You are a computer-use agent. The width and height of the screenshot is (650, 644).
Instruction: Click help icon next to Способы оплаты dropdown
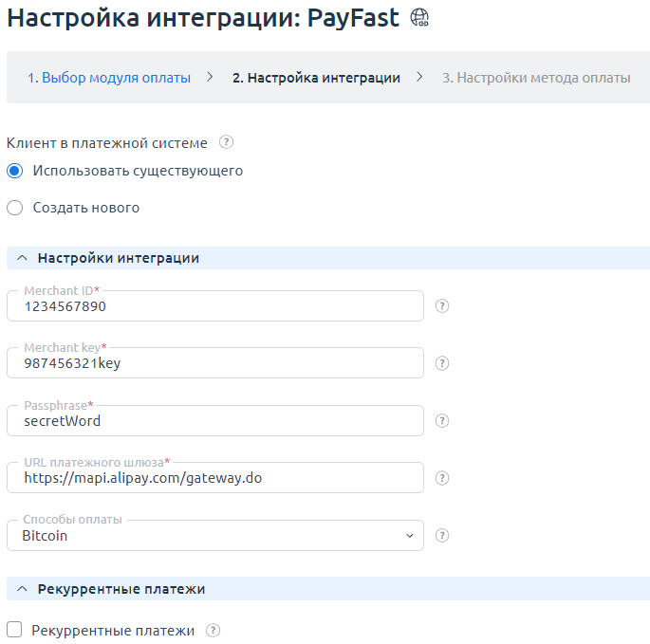[441, 536]
